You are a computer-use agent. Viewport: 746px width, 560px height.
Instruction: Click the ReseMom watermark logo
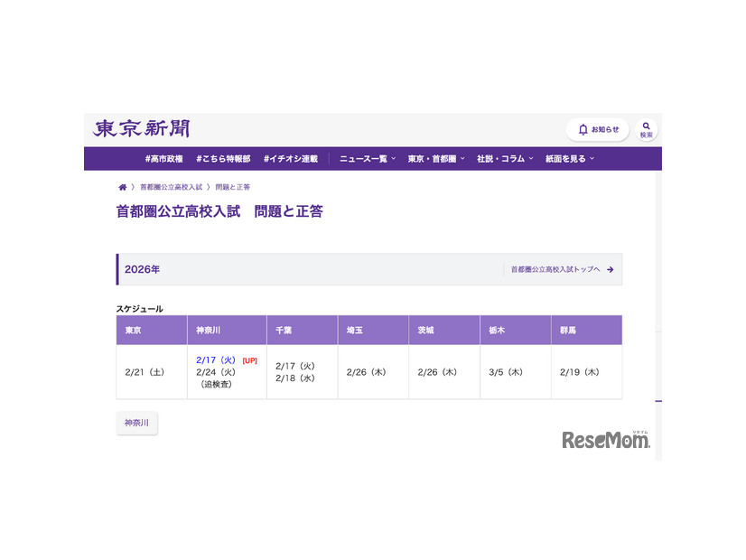pyautogui.click(x=605, y=440)
